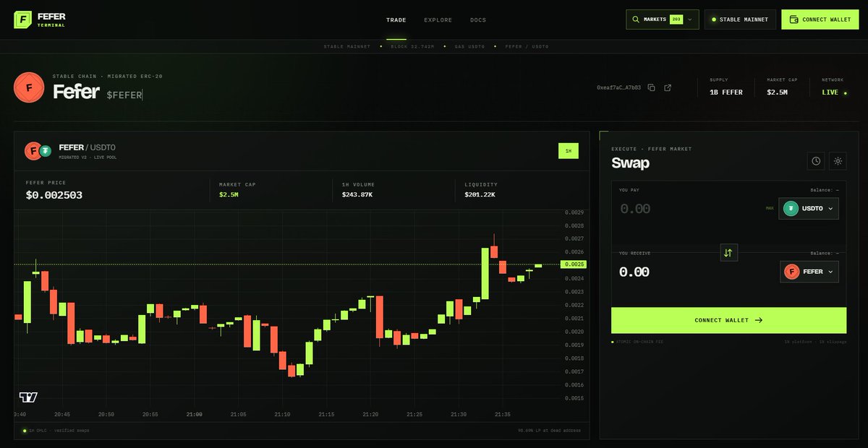Click the 1% platform slippage note
This screenshot has height=448, width=868.
point(815,341)
